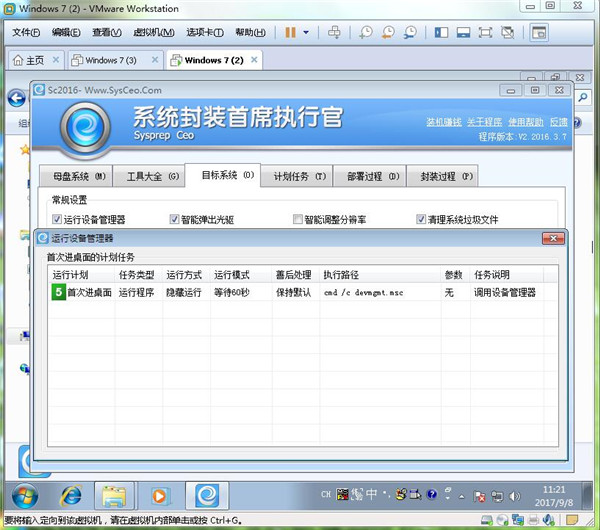Viewport: 600px width, 530px height.
Task: Open the Action Center flag icon
Action: coord(479,496)
